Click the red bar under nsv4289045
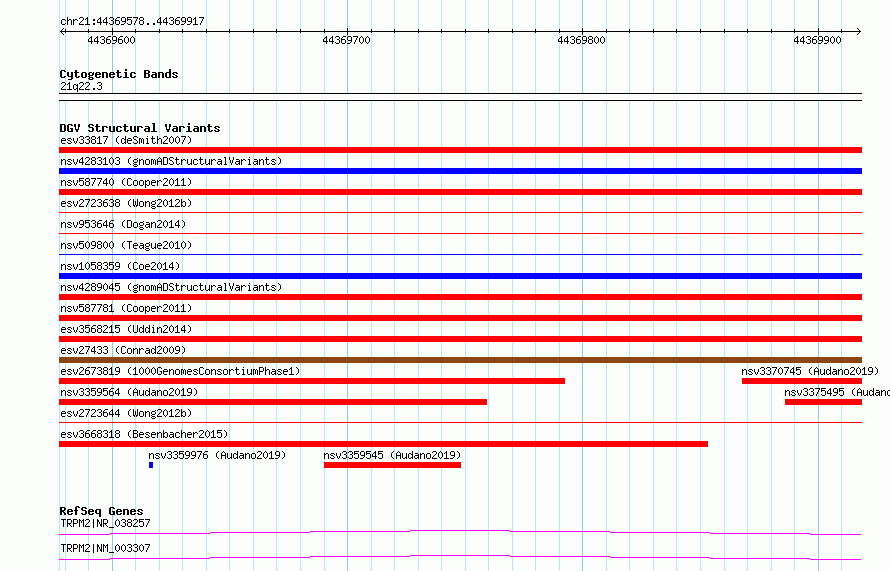This screenshot has width=890, height=571. pos(460,297)
